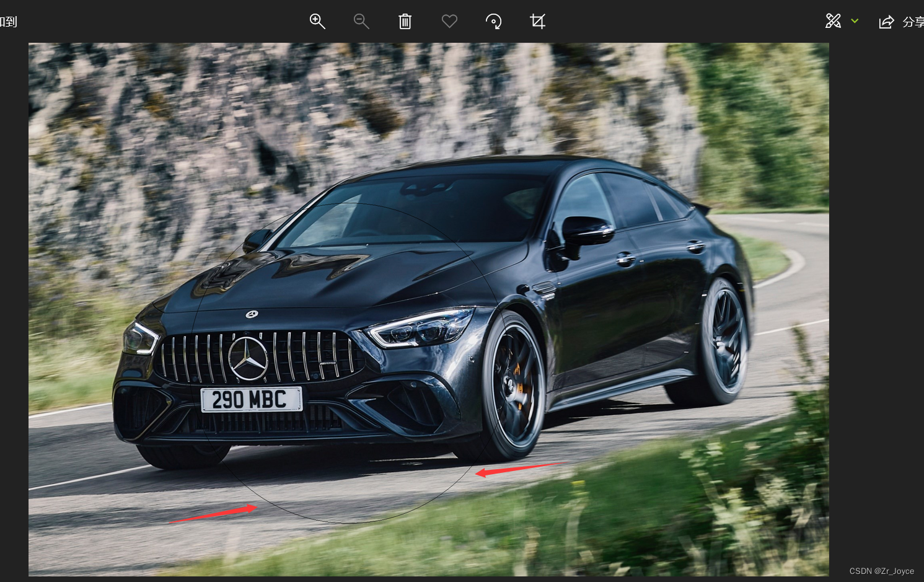
Task: Click the share icon
Action: [886, 22]
